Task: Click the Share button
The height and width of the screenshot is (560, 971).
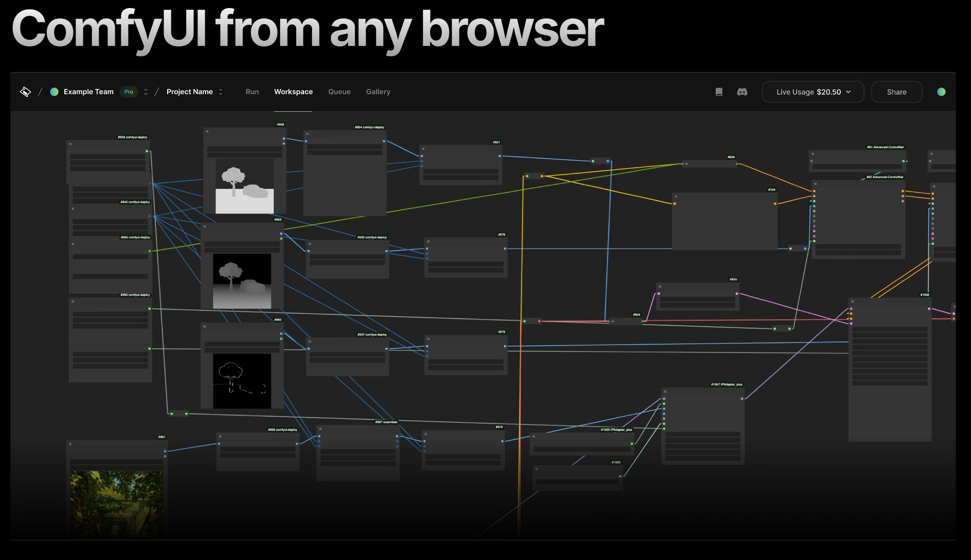Action: coord(897,92)
